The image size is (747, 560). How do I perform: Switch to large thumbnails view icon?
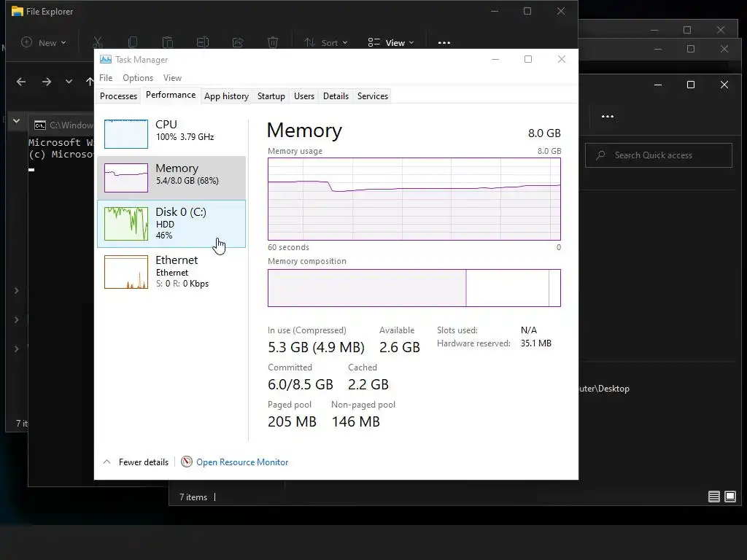click(729, 497)
